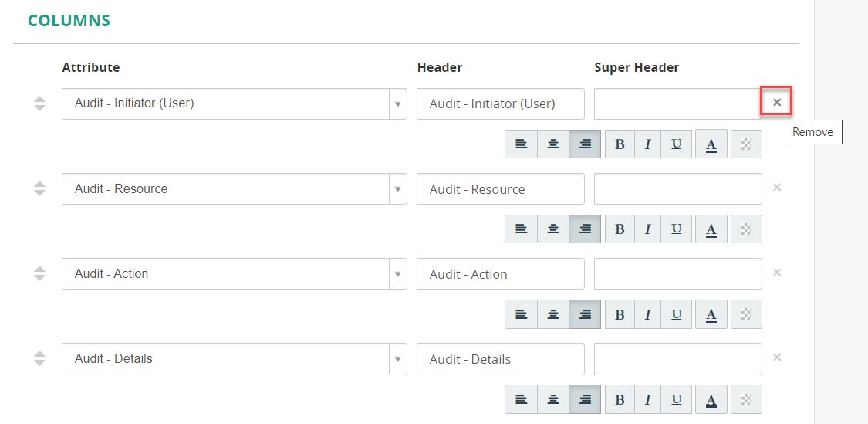Toggle underline for Audit - Action row
The height and width of the screenshot is (424, 868).
tap(676, 314)
